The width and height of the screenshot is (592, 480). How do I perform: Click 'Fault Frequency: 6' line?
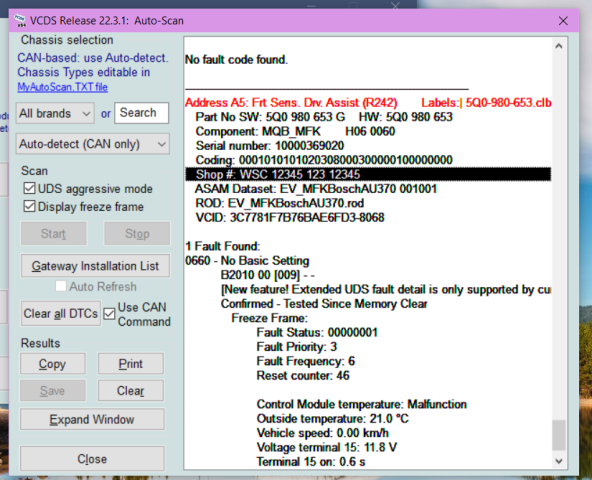(306, 361)
